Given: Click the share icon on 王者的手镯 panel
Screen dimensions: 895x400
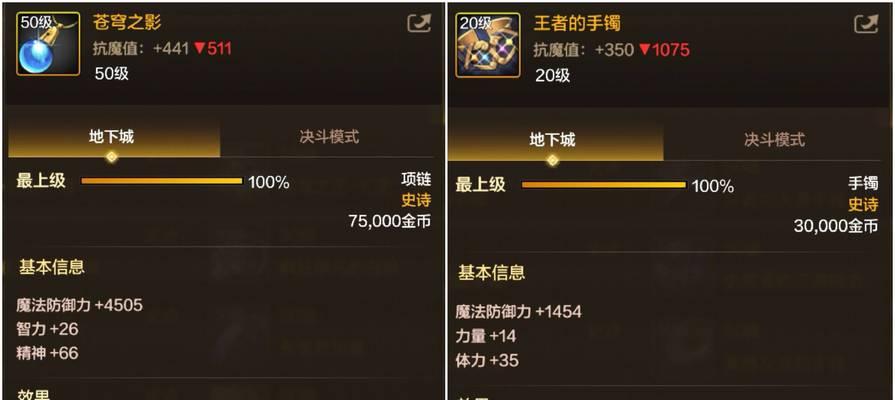Looking at the screenshot, I should 866,24.
